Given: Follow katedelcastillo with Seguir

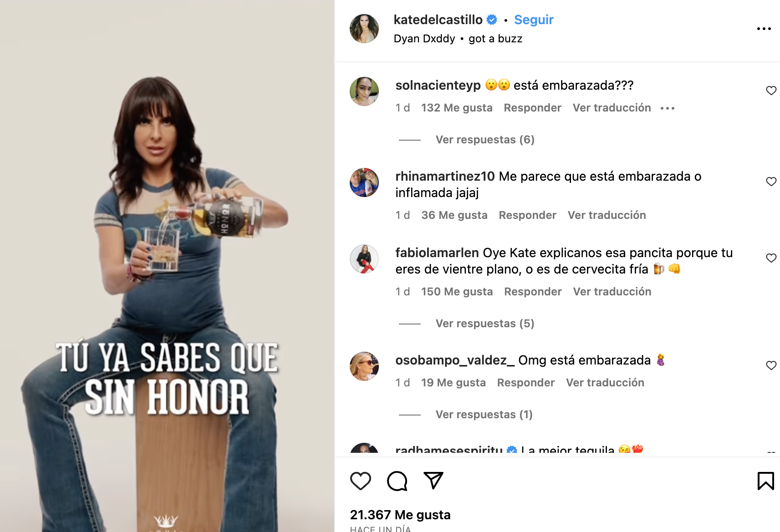Looking at the screenshot, I should pos(534,20).
